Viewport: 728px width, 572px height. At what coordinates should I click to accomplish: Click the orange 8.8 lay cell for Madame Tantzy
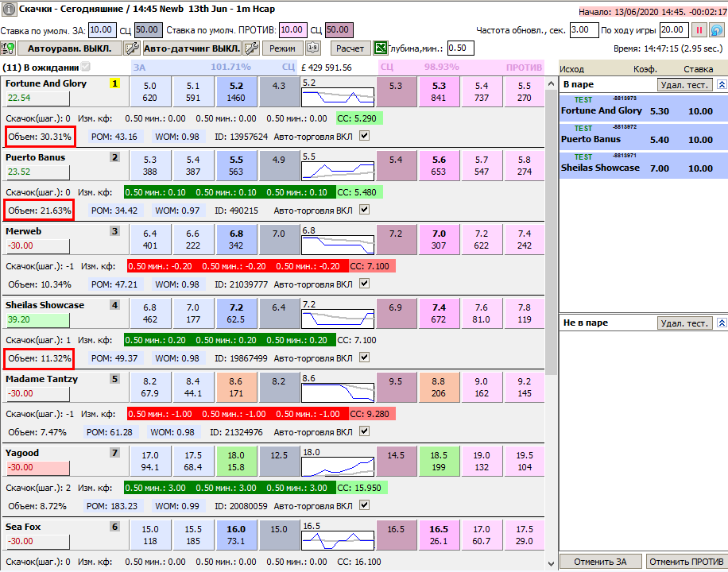pyautogui.click(x=438, y=387)
